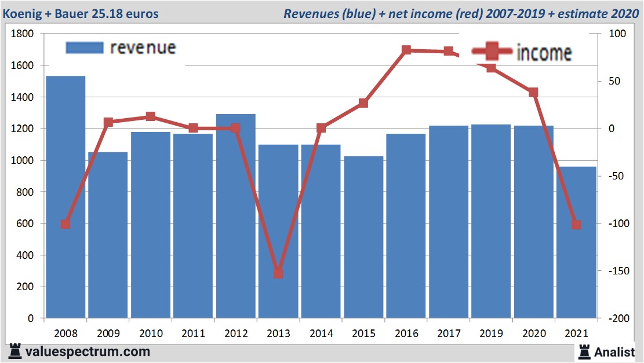Click the Koenig + Bauer chart title

81,13
